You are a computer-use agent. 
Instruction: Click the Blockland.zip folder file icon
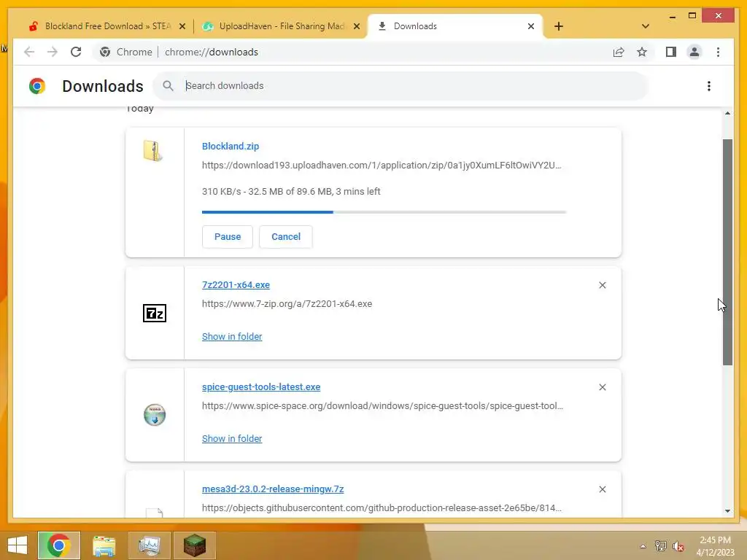(x=153, y=151)
